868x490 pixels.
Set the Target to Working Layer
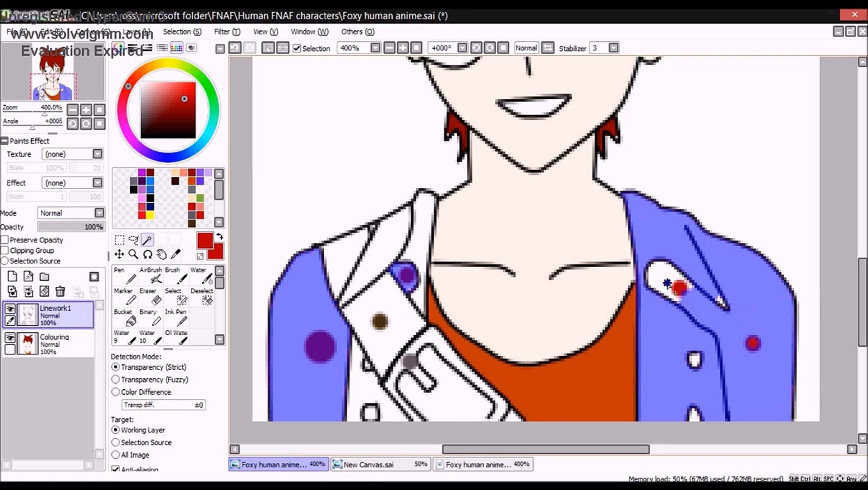pos(116,430)
